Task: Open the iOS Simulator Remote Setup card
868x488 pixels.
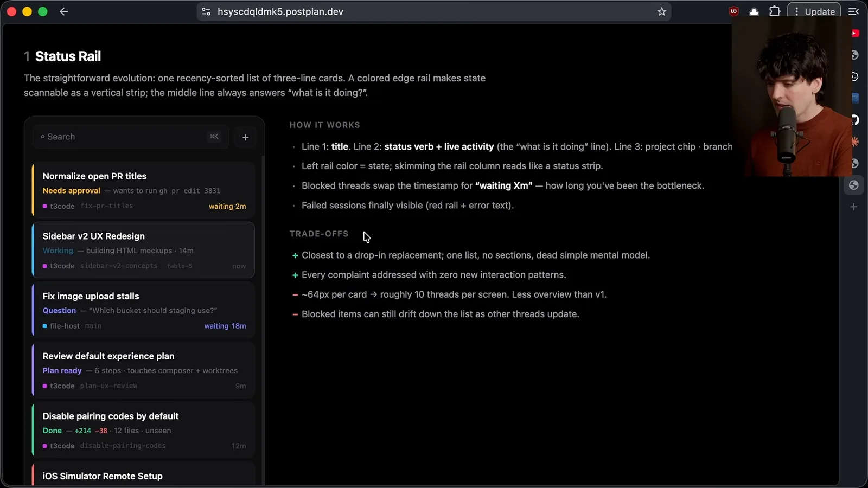Action: coord(143,474)
